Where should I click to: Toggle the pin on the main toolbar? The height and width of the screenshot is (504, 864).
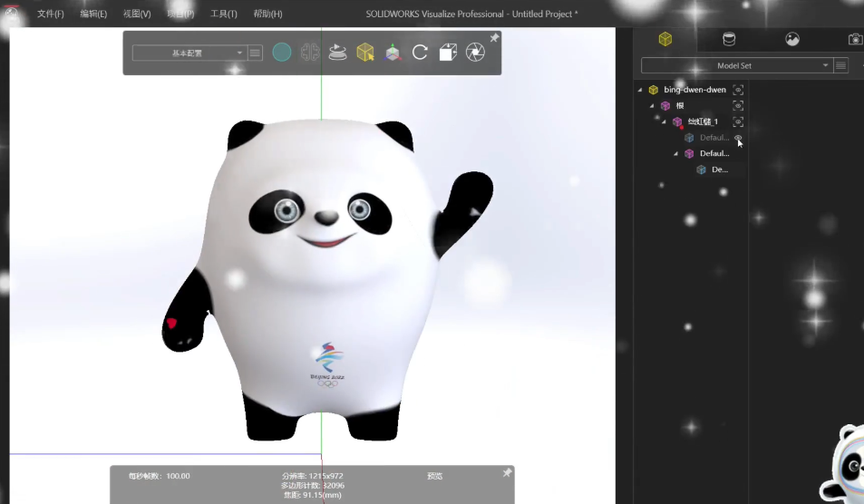tap(494, 37)
